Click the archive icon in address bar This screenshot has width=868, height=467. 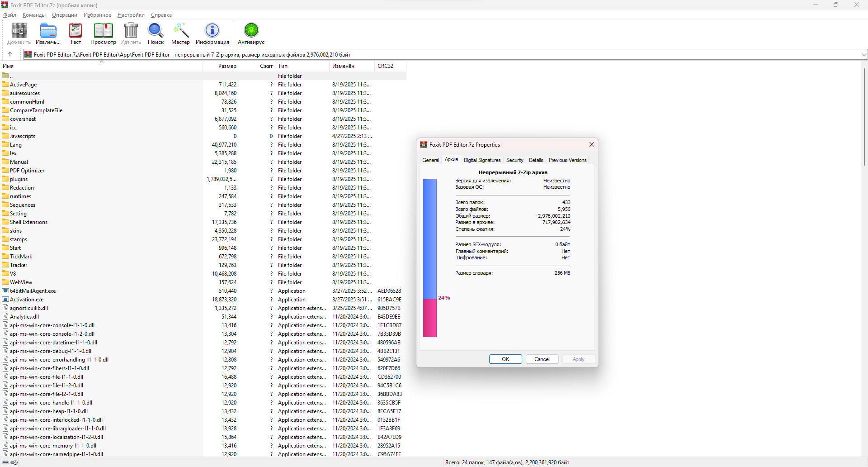click(x=28, y=54)
